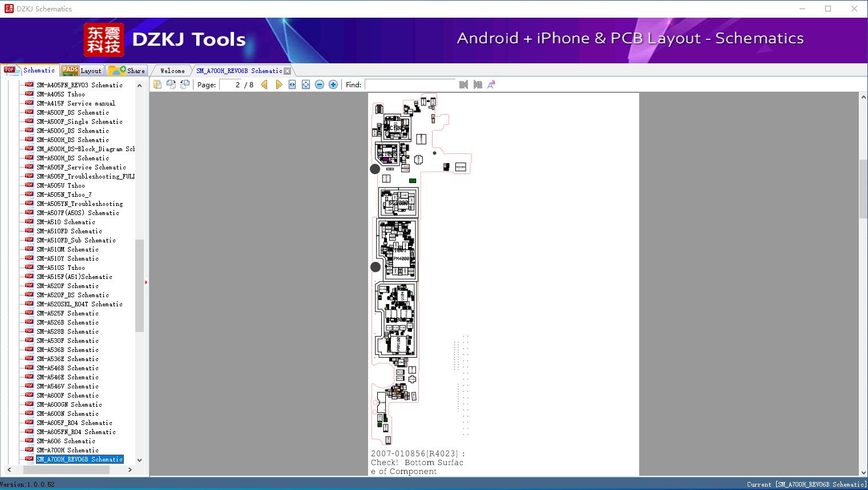Screen dimensions: 868x490
Task: Go to the previous page arrow
Action: pos(264,84)
